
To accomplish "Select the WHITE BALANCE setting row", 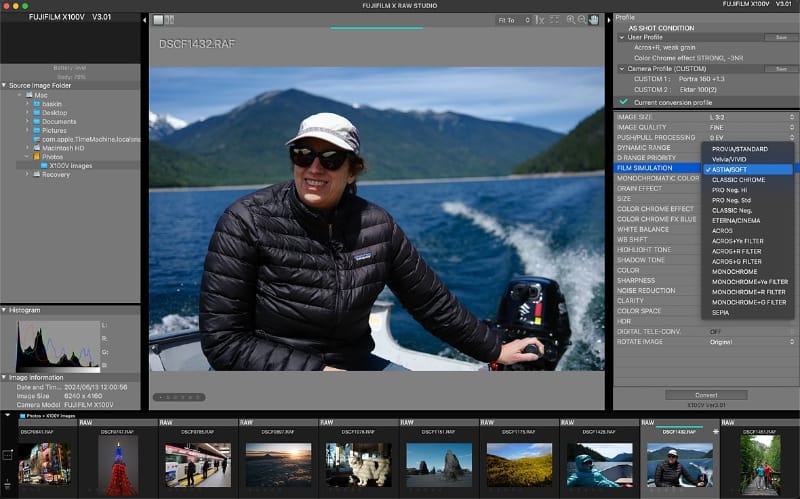I will coord(658,230).
